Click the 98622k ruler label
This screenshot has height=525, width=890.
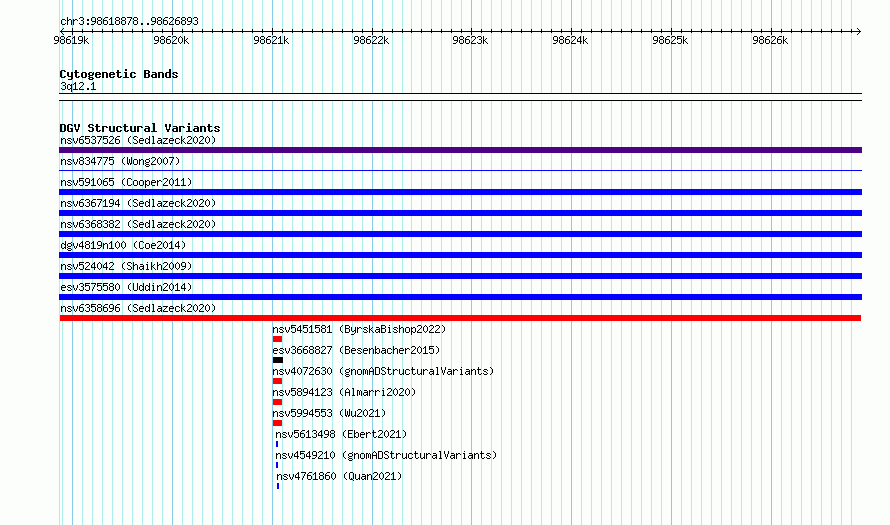click(x=371, y=40)
